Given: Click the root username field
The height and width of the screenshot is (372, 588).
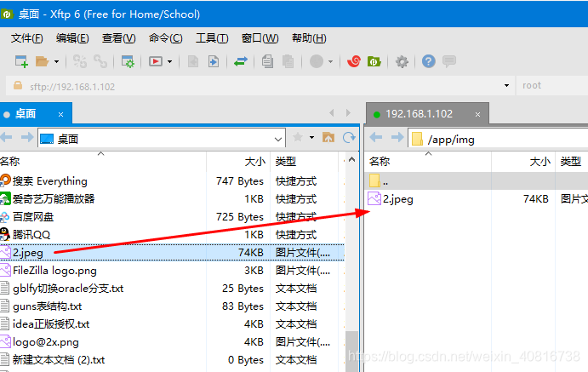Looking at the screenshot, I should point(551,85).
